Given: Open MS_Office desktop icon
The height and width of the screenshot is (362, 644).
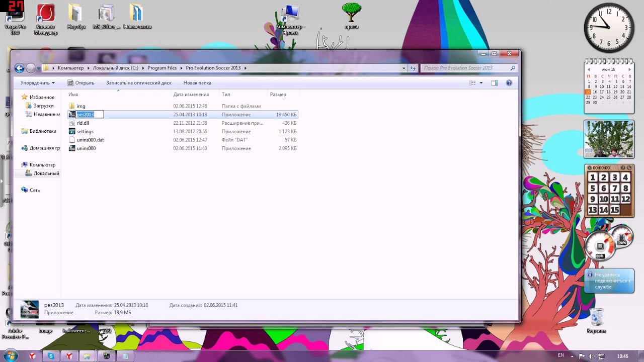Looking at the screenshot, I should [107, 17].
